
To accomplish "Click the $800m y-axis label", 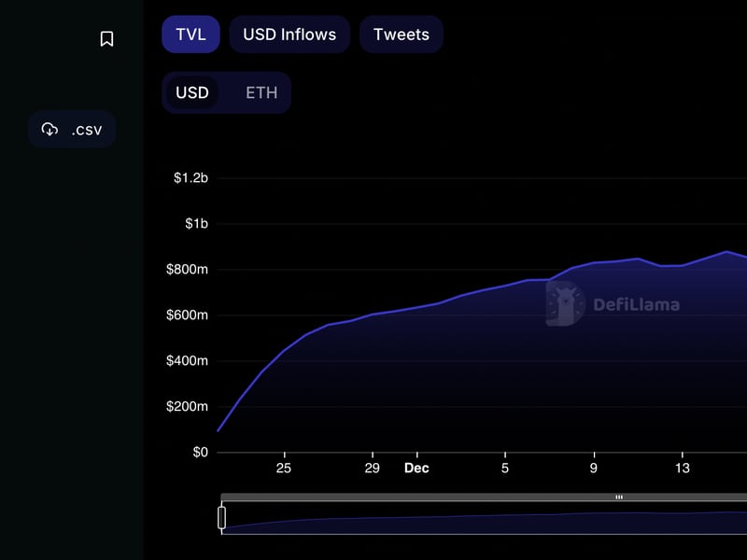I will coord(187,270).
